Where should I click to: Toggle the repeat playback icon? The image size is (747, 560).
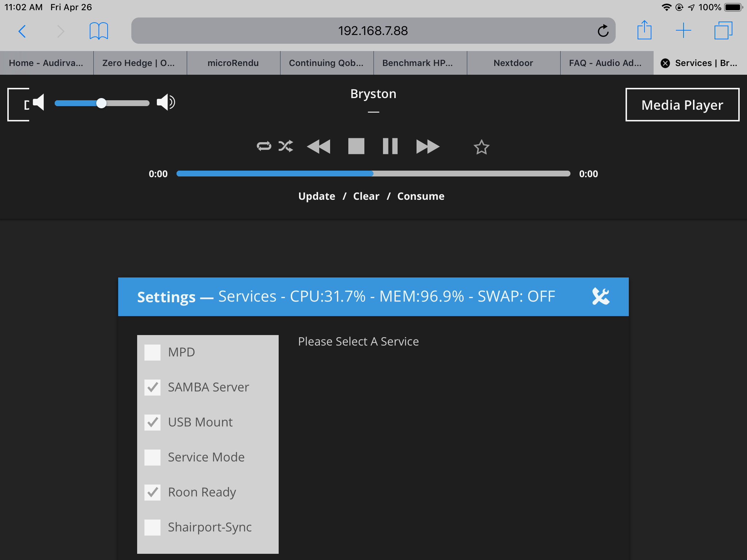pos(264,146)
